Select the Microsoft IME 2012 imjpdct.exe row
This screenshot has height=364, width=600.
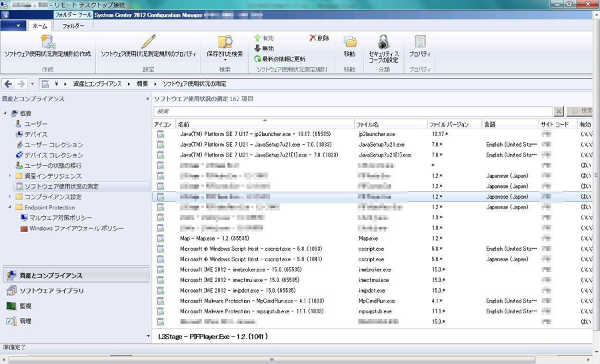pos(373,291)
